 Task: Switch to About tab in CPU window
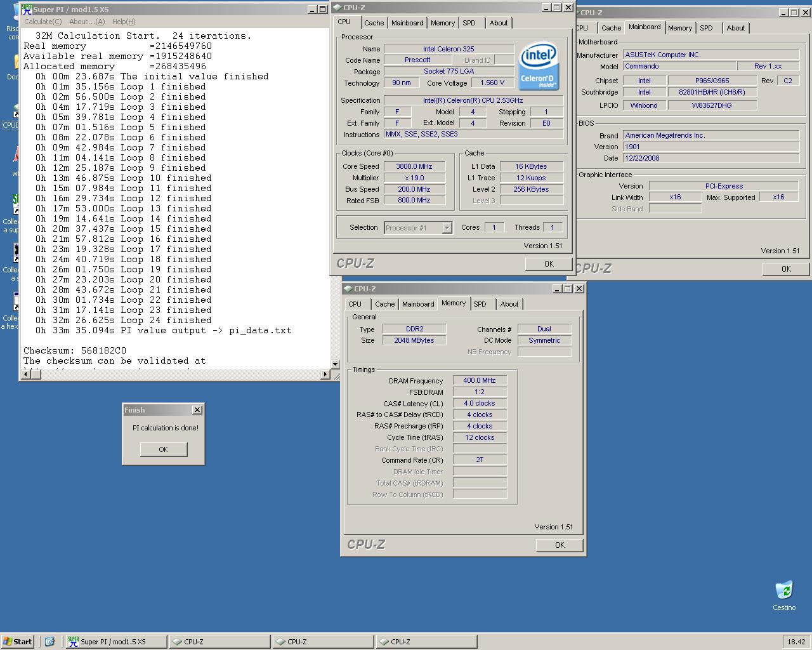click(x=499, y=23)
